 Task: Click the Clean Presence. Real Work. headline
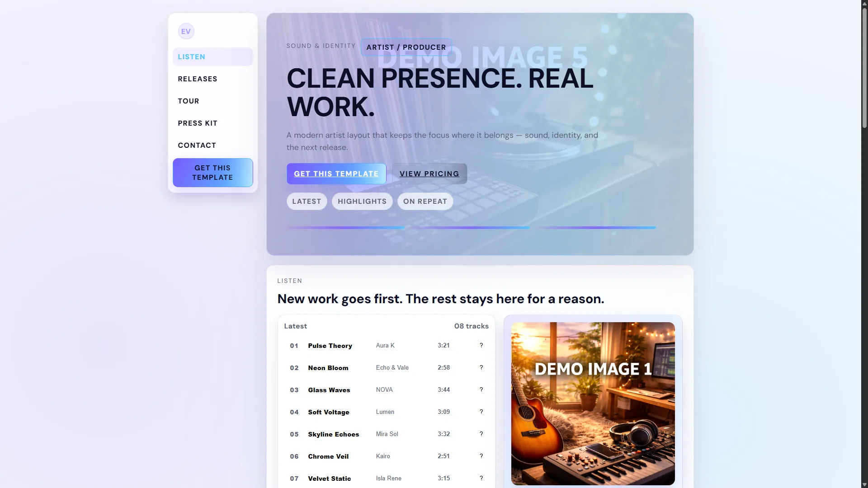point(440,93)
